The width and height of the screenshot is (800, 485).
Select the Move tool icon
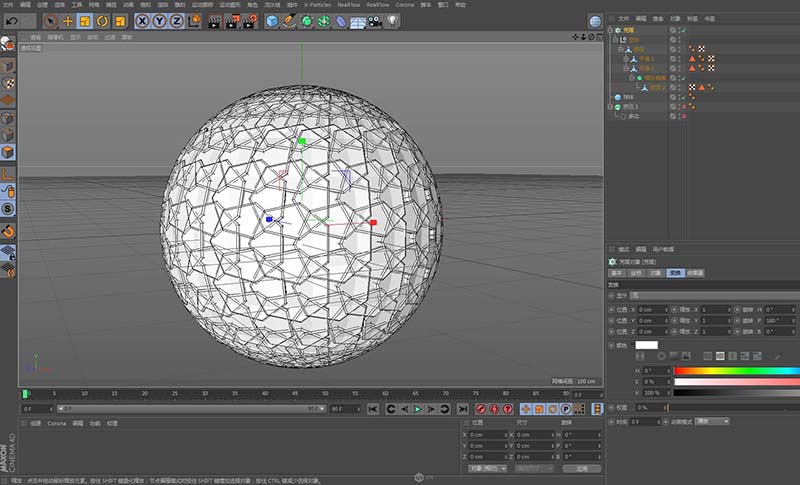click(x=68, y=20)
